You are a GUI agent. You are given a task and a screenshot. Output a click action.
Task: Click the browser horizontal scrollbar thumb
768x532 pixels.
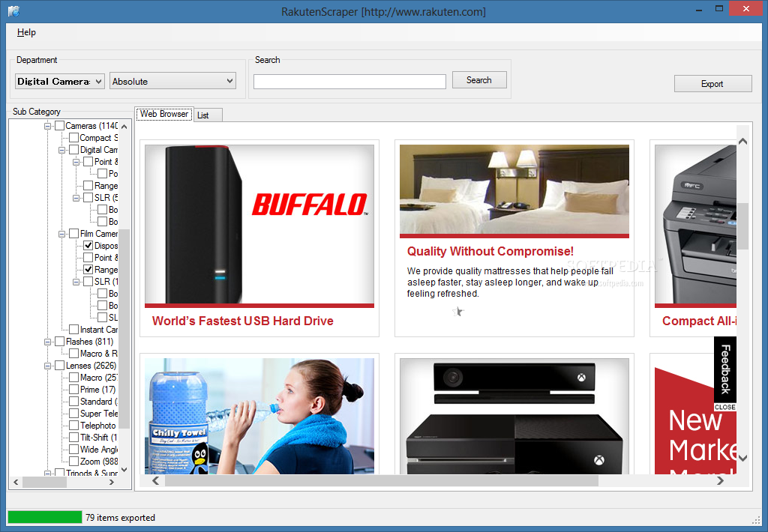pyautogui.click(x=382, y=480)
